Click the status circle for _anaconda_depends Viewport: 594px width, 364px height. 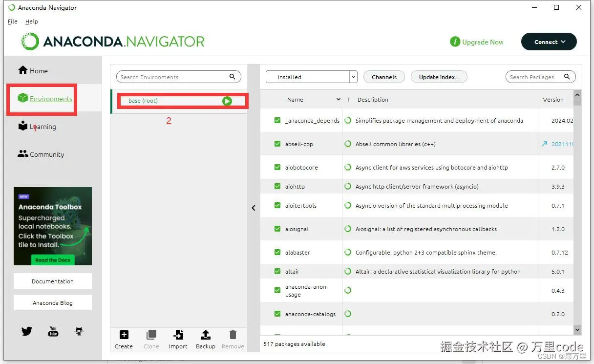point(348,120)
